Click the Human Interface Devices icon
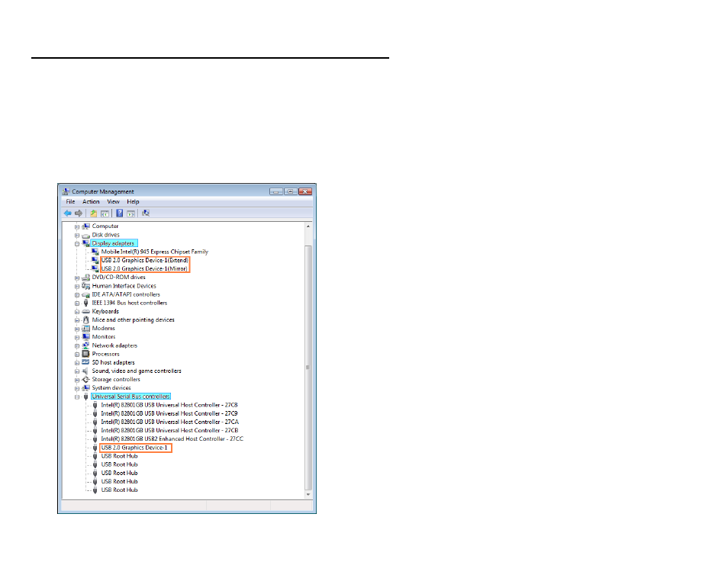Viewport: 728px width, 562px height. click(86, 286)
